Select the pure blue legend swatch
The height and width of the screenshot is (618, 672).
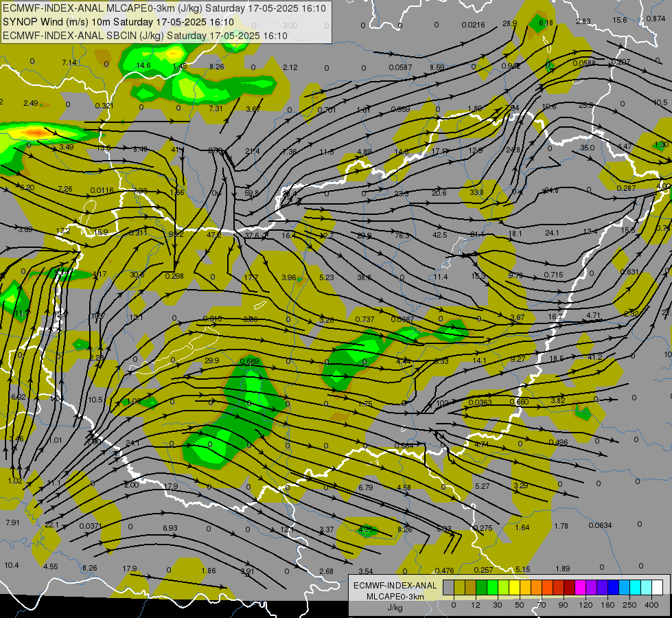click(x=613, y=587)
